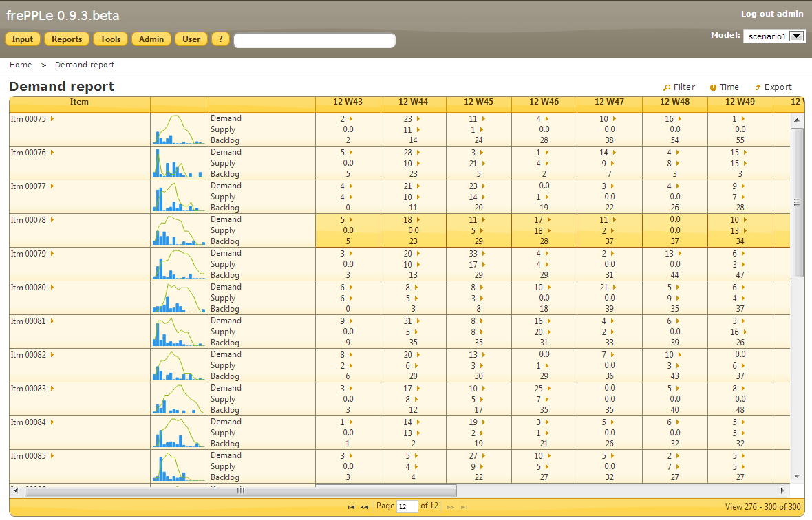The image size is (812, 520).
Task: Click the Filter magnifier icon
Action: point(667,87)
